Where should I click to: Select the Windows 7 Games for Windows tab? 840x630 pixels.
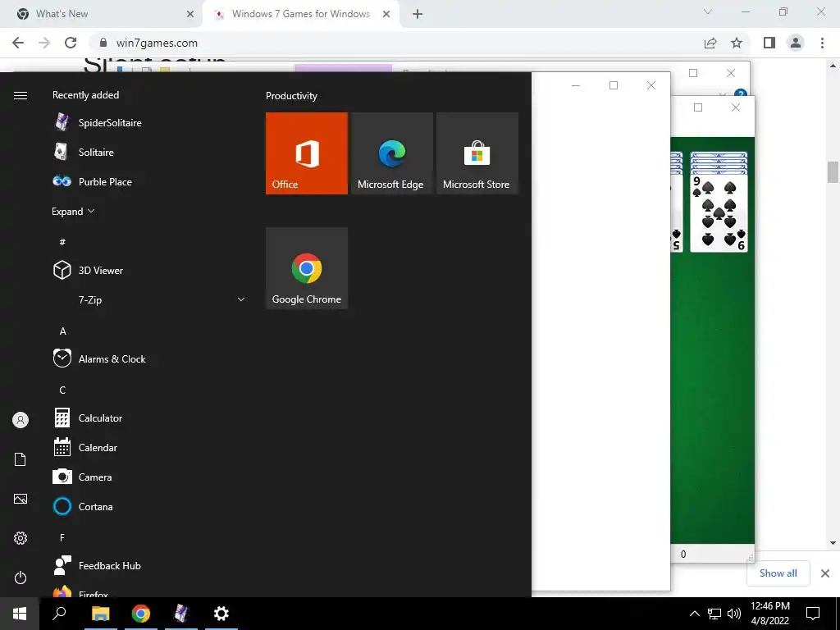300,14
